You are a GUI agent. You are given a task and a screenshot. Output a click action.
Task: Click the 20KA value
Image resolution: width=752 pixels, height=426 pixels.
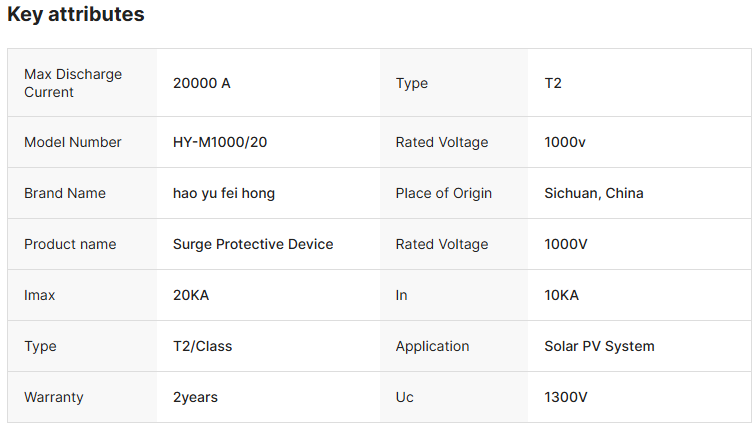click(191, 295)
